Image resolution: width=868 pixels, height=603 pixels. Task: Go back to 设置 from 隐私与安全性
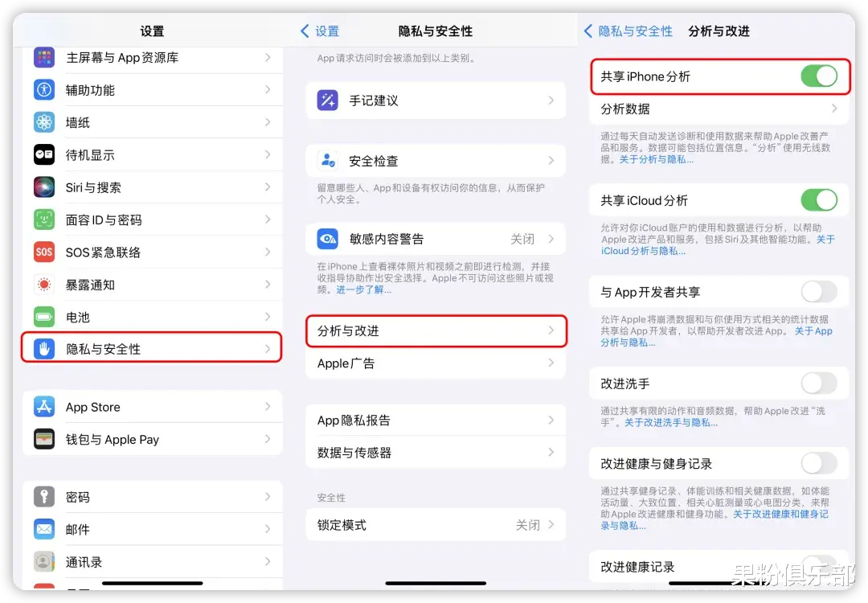click(320, 31)
